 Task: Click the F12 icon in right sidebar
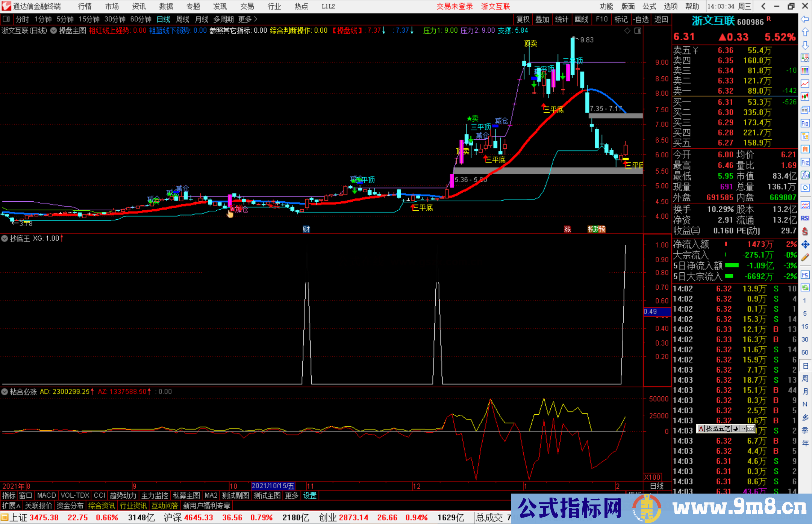click(805, 162)
